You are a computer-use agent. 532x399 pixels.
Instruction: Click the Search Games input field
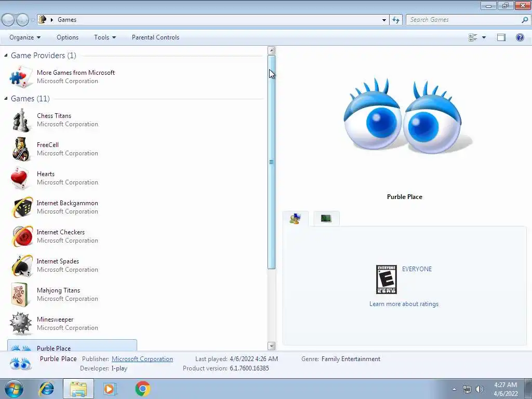click(x=464, y=20)
